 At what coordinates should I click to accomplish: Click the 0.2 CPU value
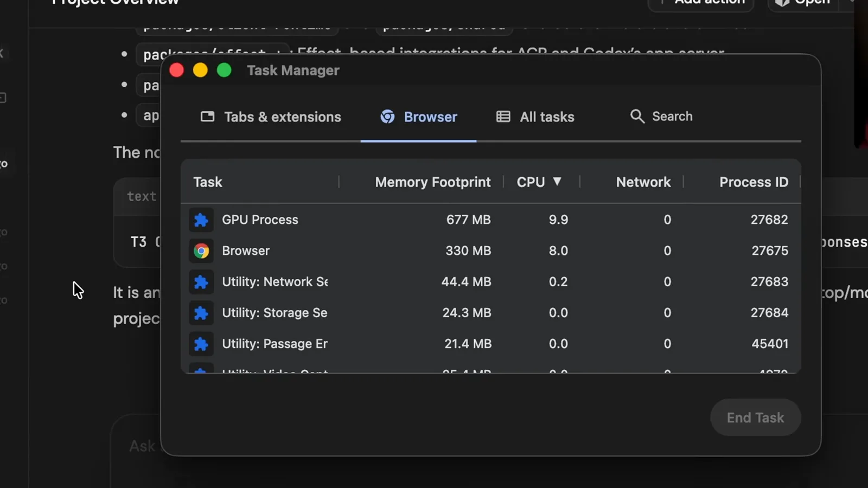[558, 282]
